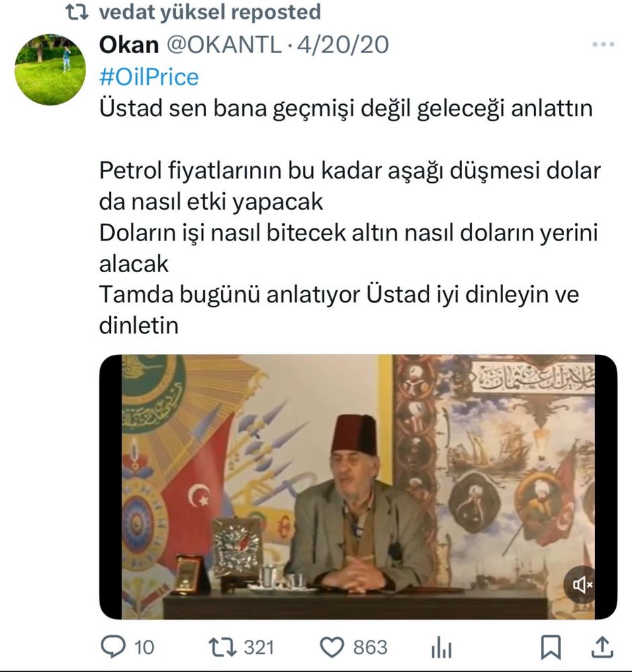Open view analytics bar chart icon

pyautogui.click(x=441, y=647)
